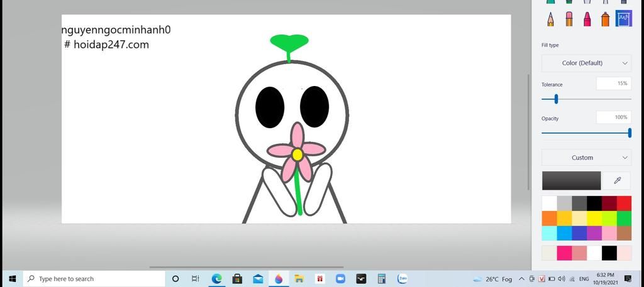Choose the sky blue palette swatch

(x=564, y=233)
